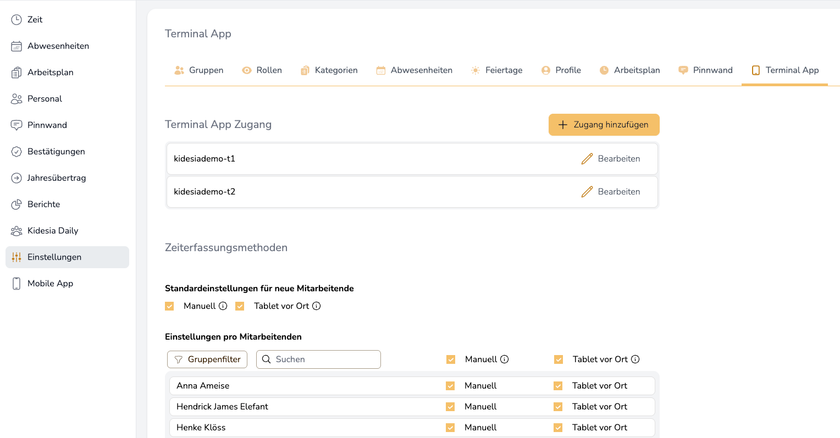Viewport: 840px width, 438px height.
Task: Toggle Manuell column header checkbox for all employees
Action: 451,359
